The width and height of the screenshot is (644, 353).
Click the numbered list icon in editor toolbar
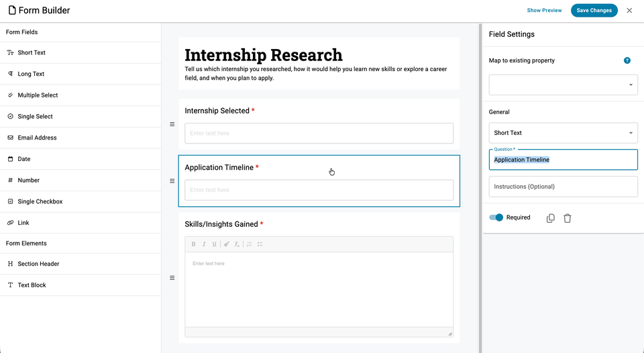click(249, 244)
